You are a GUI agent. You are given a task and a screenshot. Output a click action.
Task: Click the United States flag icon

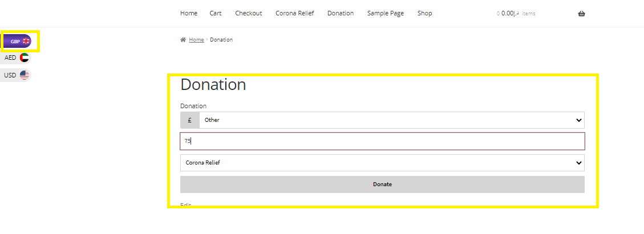[24, 75]
